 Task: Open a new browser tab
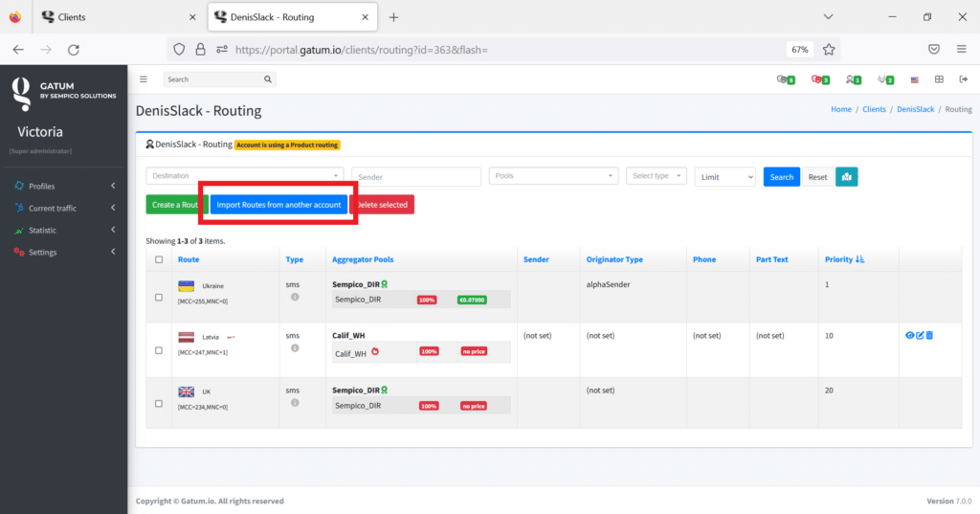coord(393,17)
